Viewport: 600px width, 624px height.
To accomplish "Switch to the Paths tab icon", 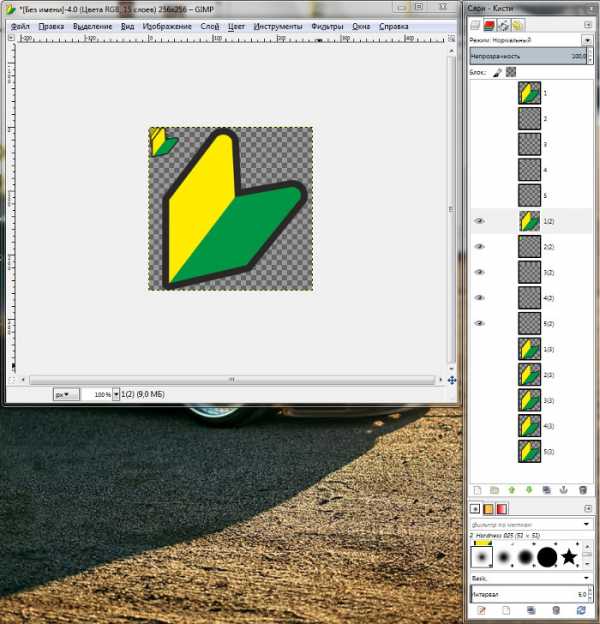I will coord(503,25).
